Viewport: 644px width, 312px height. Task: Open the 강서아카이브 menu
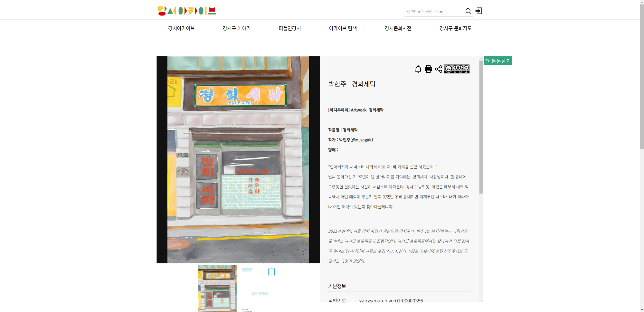coord(181,28)
